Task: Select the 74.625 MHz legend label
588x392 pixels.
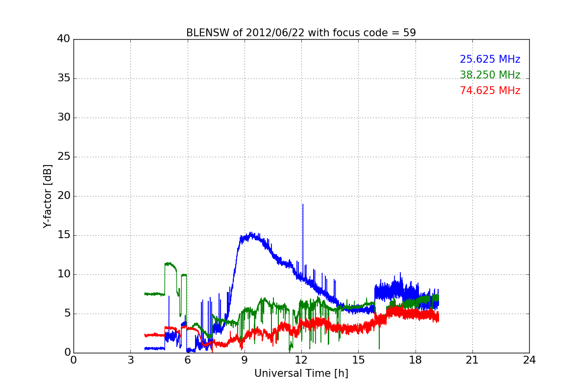Action: point(490,91)
